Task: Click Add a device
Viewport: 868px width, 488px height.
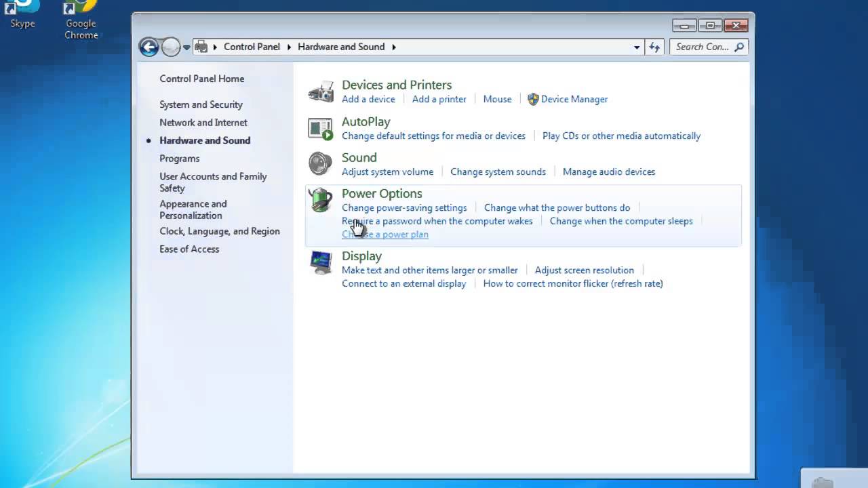Action: [368, 99]
